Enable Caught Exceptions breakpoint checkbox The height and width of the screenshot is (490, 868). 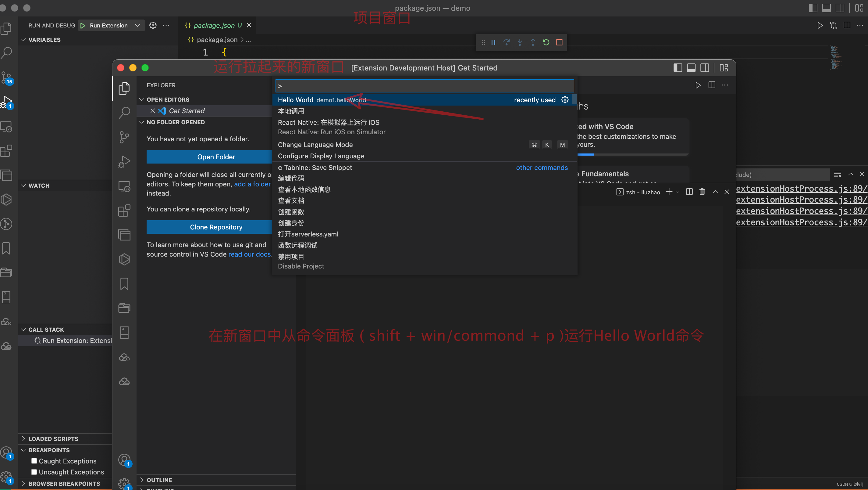[34, 461]
